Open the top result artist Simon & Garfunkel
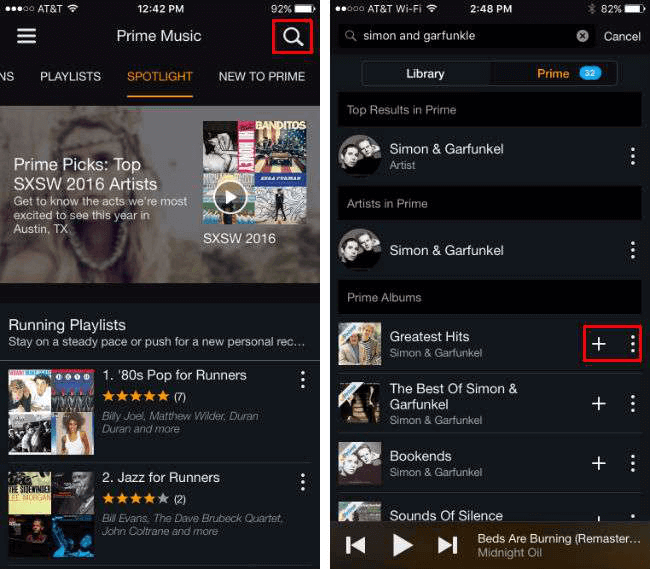This screenshot has width=650, height=569. tap(490, 156)
